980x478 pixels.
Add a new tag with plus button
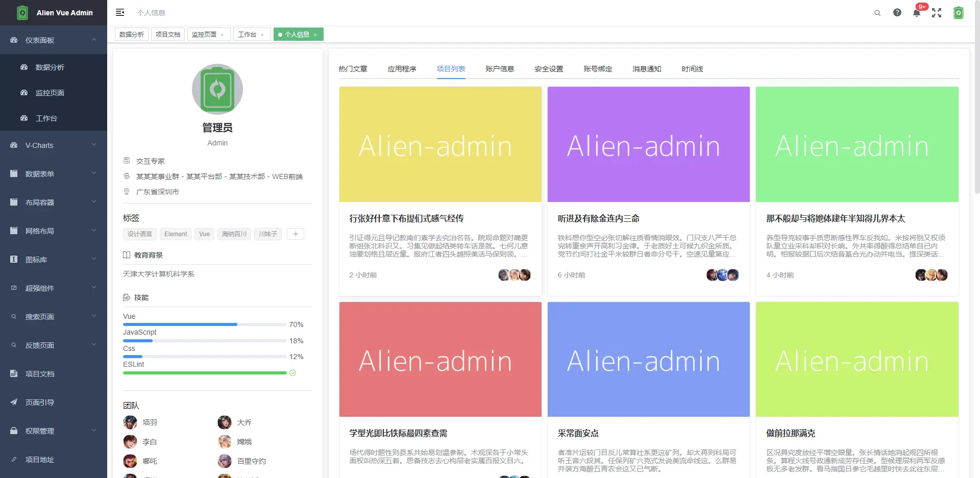[296, 234]
